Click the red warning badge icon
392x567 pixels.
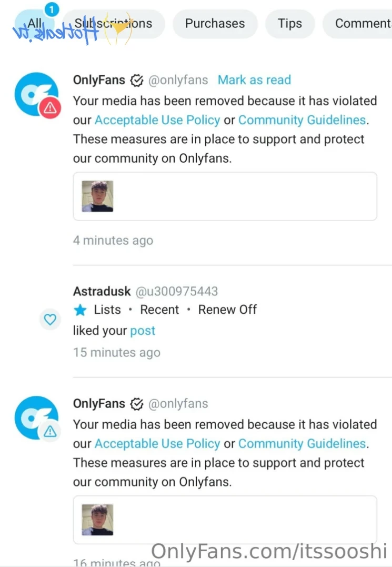click(x=50, y=108)
